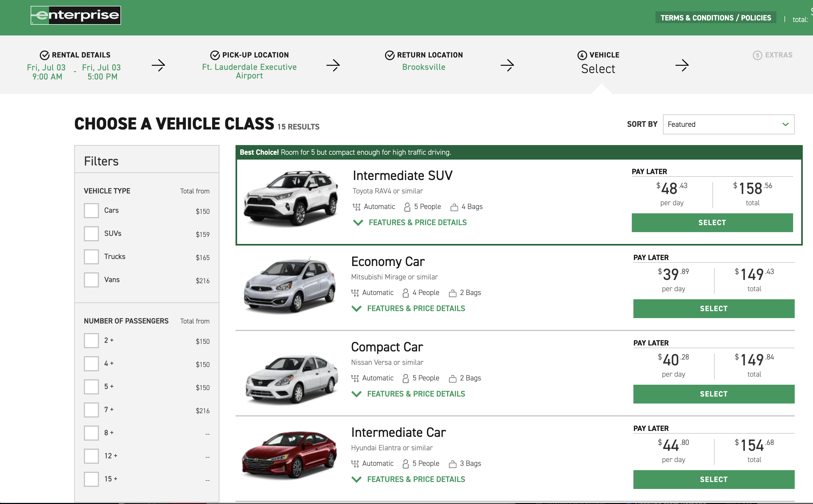Viewport: 813px width, 504px height.
Task: Select the Intermediate SUV
Action: [x=712, y=223]
